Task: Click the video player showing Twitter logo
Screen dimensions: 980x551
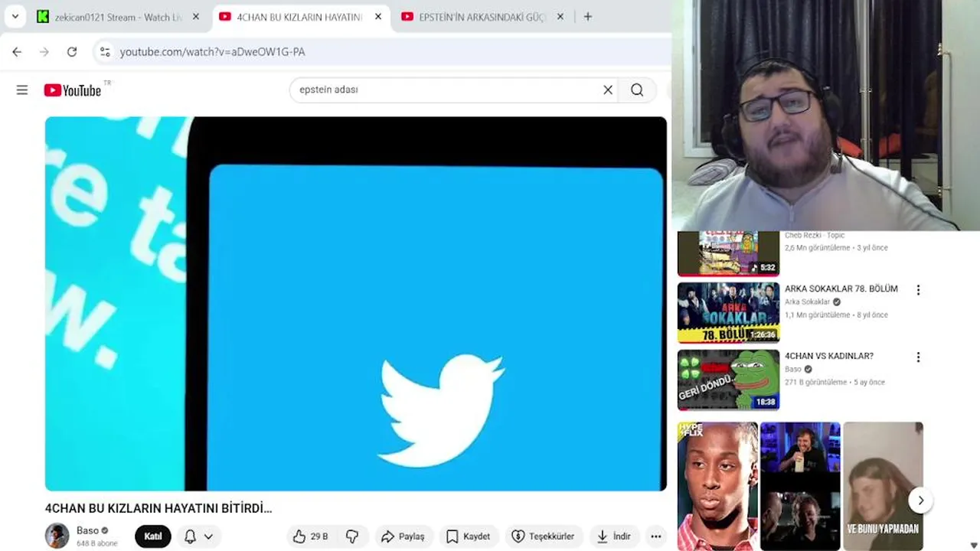Action: pyautogui.click(x=356, y=304)
